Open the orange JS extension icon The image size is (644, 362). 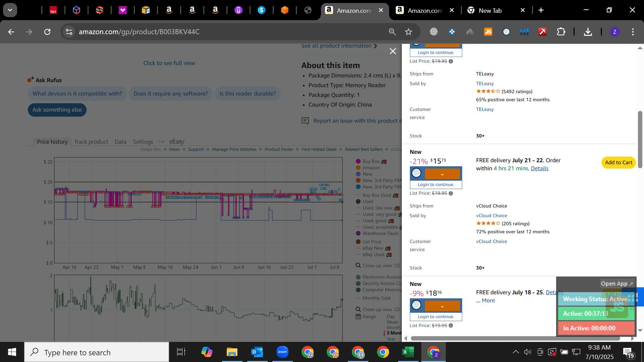pyautogui.click(x=488, y=32)
